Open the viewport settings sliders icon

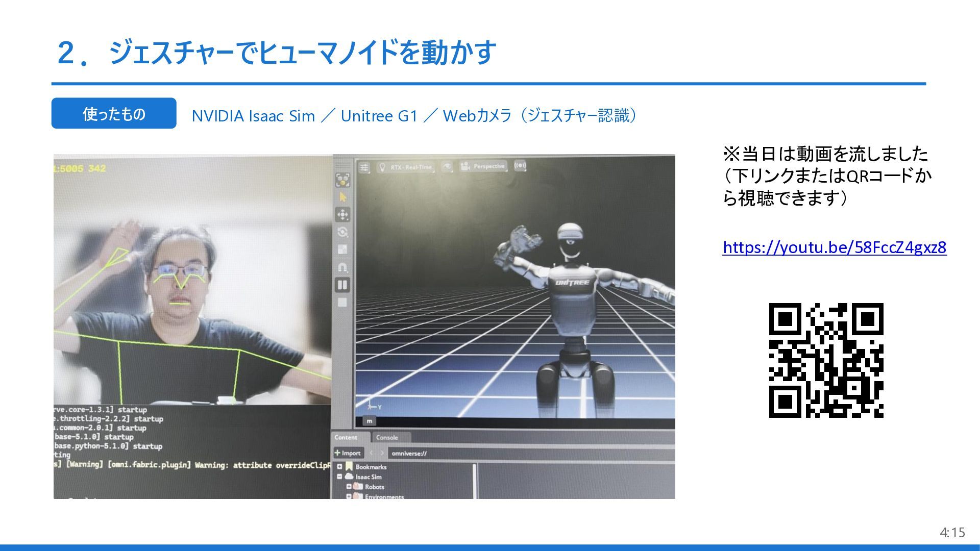[364, 167]
